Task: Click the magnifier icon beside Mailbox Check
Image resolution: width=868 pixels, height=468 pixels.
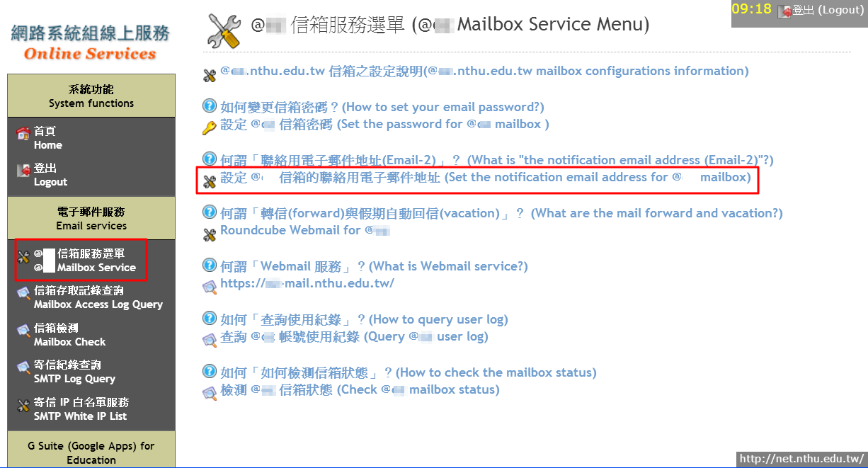Action: tap(23, 331)
